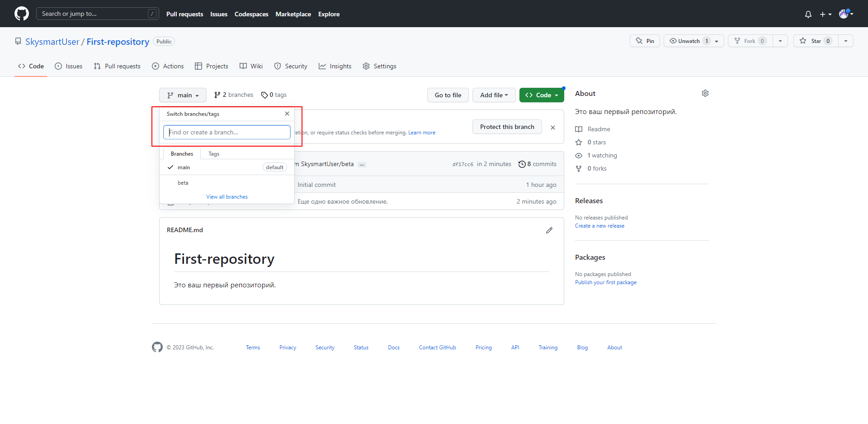Select the main branch entry
The image size is (868, 424).
(x=227, y=167)
